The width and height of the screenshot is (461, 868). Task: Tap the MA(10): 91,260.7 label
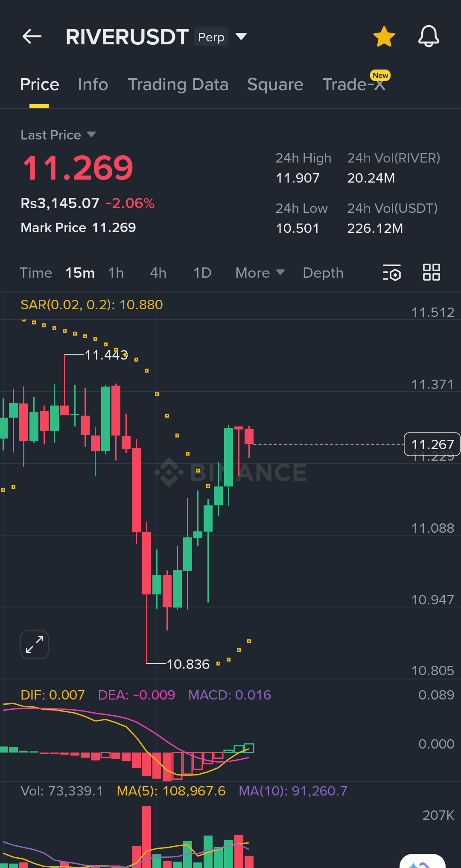(293, 791)
